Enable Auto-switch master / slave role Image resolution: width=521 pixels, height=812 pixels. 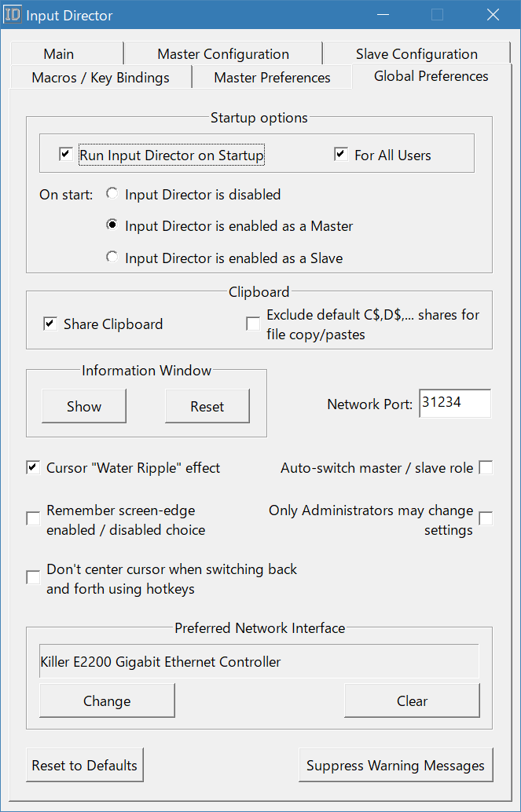click(x=486, y=467)
